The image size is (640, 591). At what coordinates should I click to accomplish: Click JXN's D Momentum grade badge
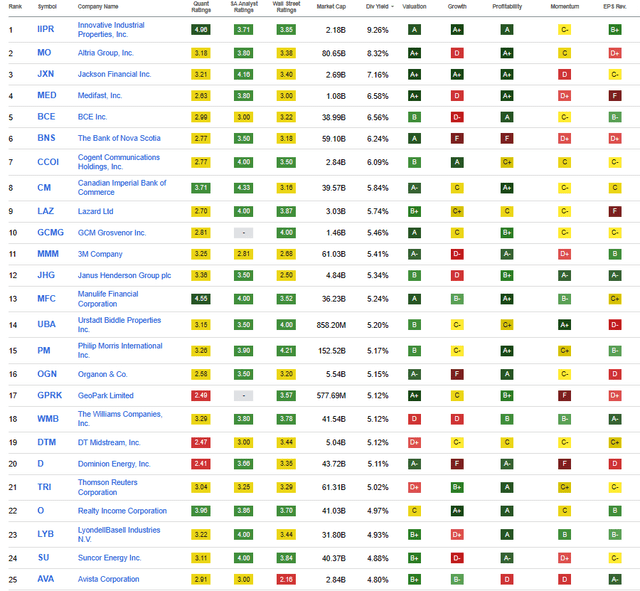pos(564,75)
